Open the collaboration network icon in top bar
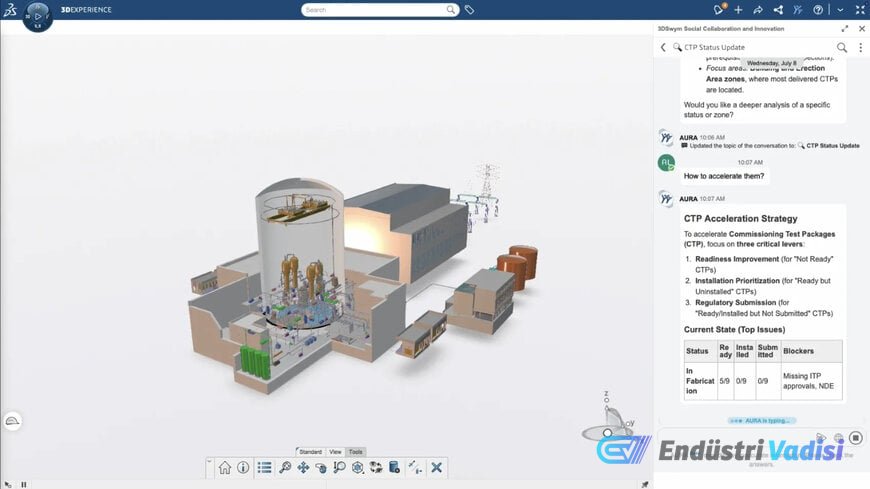 click(x=778, y=9)
